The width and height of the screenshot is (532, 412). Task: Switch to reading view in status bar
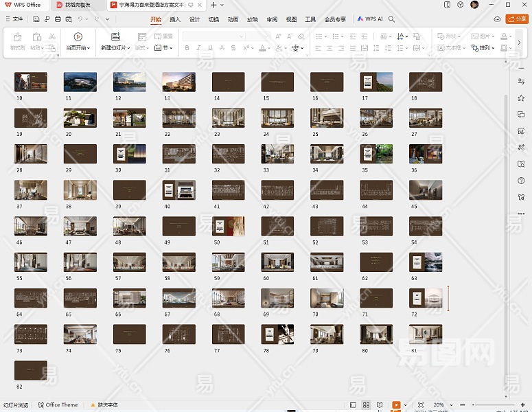coord(380,405)
